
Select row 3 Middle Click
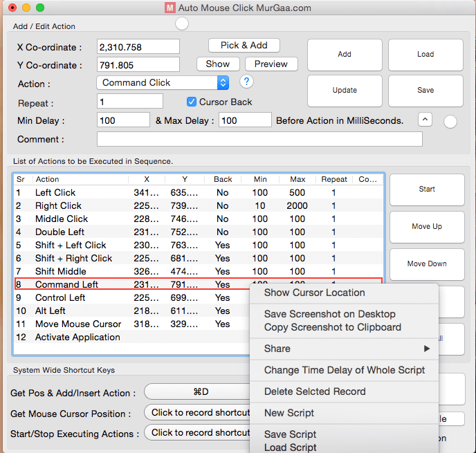point(199,219)
